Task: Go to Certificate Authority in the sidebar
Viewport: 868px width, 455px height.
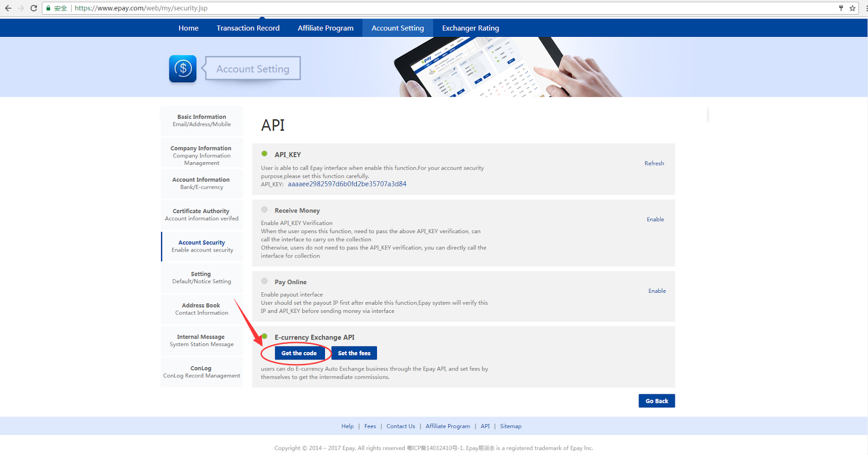Action: point(202,215)
